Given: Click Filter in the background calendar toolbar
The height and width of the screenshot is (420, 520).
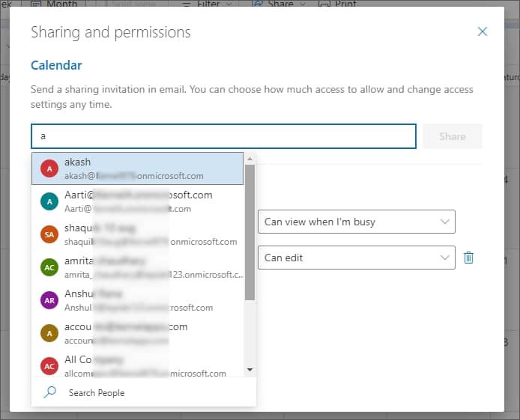Looking at the screenshot, I should [207, 3].
